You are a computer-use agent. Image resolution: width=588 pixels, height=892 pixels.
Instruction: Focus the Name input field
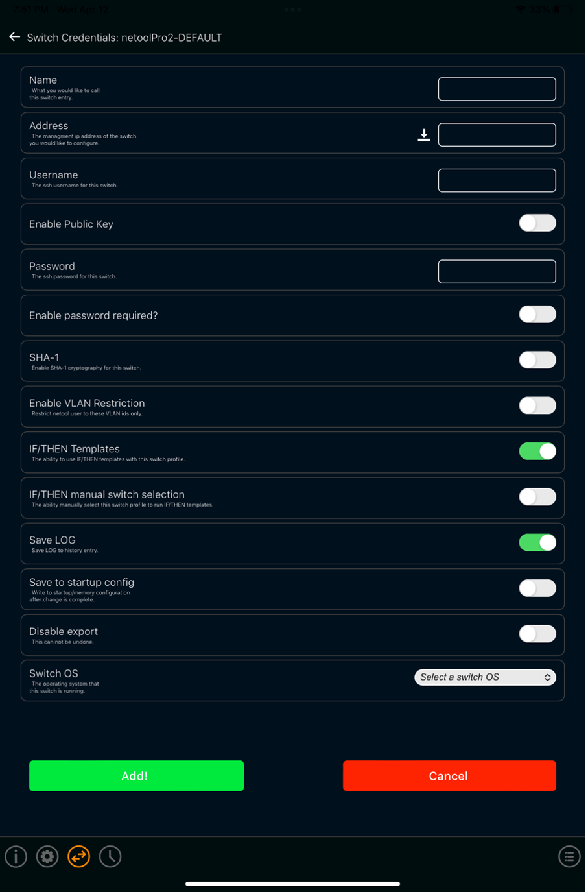(x=497, y=89)
